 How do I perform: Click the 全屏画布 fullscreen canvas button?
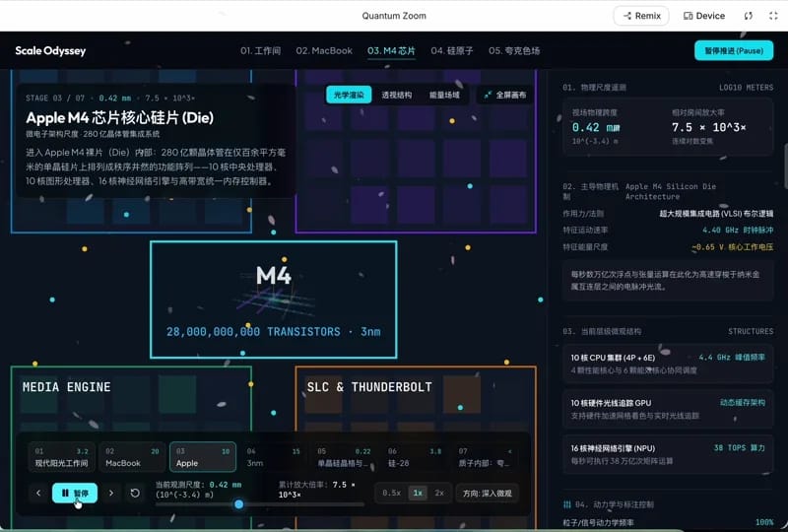pos(505,95)
